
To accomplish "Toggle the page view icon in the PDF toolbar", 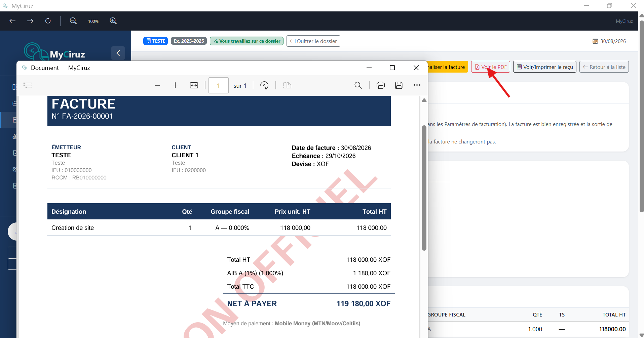I will pos(287,85).
